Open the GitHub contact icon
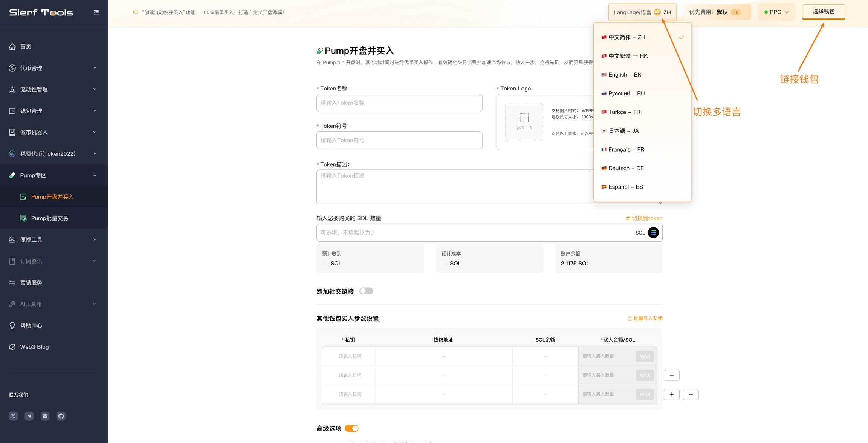 point(61,416)
